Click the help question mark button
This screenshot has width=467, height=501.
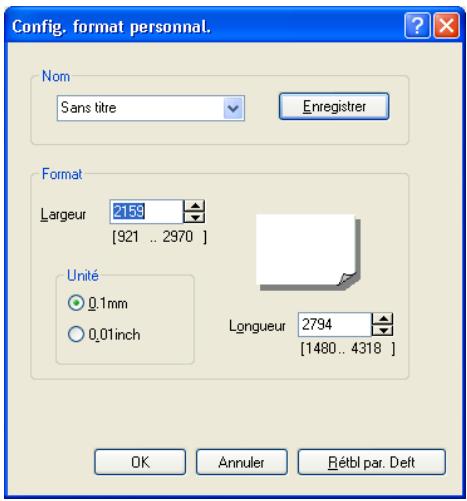pyautogui.click(x=417, y=25)
